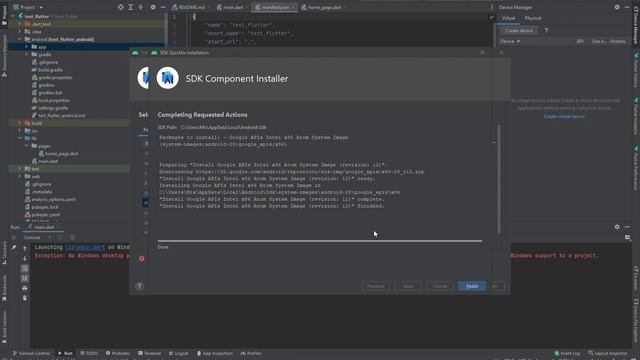The height and width of the screenshot is (360, 640).
Task: Collapse all in Project panel toolbar
Action: click(x=140, y=7)
